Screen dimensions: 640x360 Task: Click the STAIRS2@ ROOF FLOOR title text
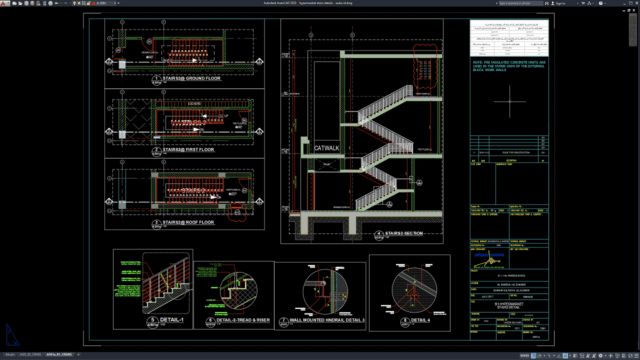point(189,222)
